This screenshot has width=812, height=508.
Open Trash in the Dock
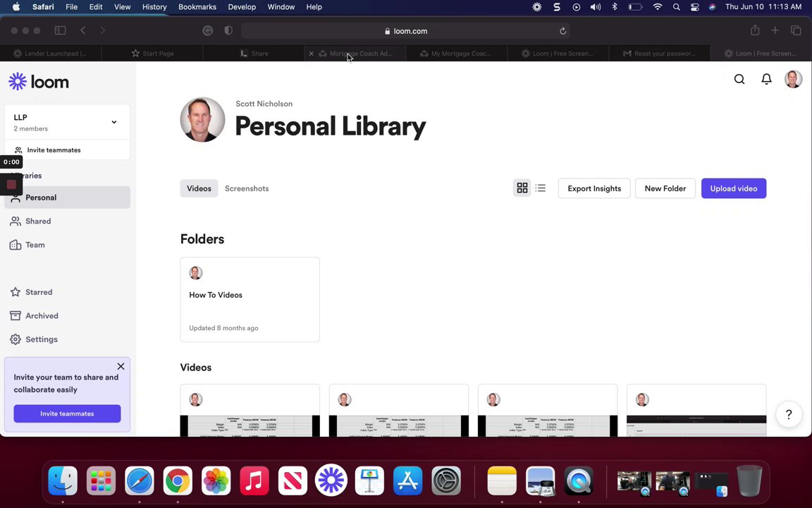click(x=749, y=480)
